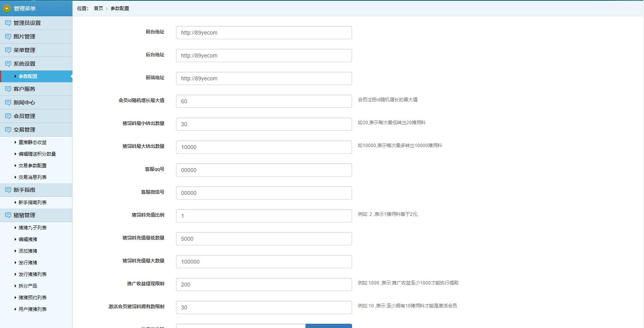Click the chat icon beside 会员管理
The image size is (644, 328).
8,116
